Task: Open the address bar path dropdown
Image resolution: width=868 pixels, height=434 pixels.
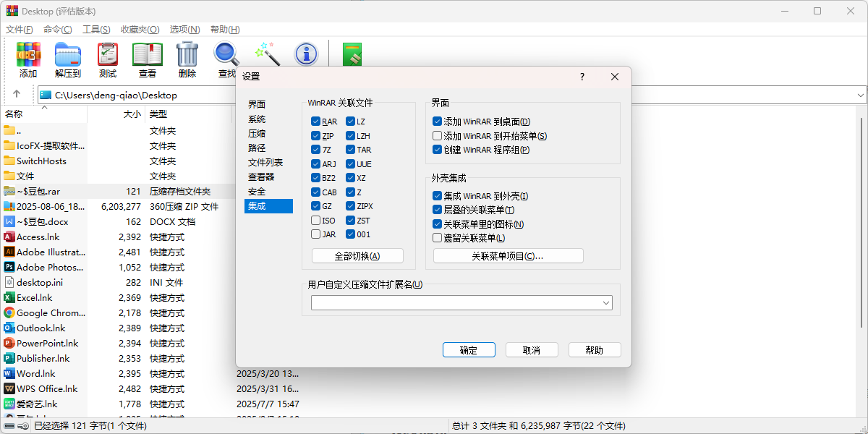Action: [x=861, y=94]
